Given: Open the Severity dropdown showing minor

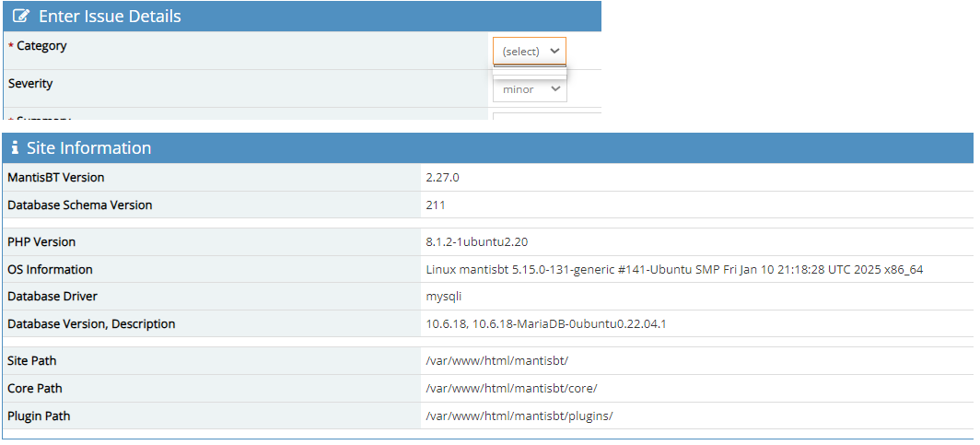Looking at the screenshot, I should pos(530,89).
